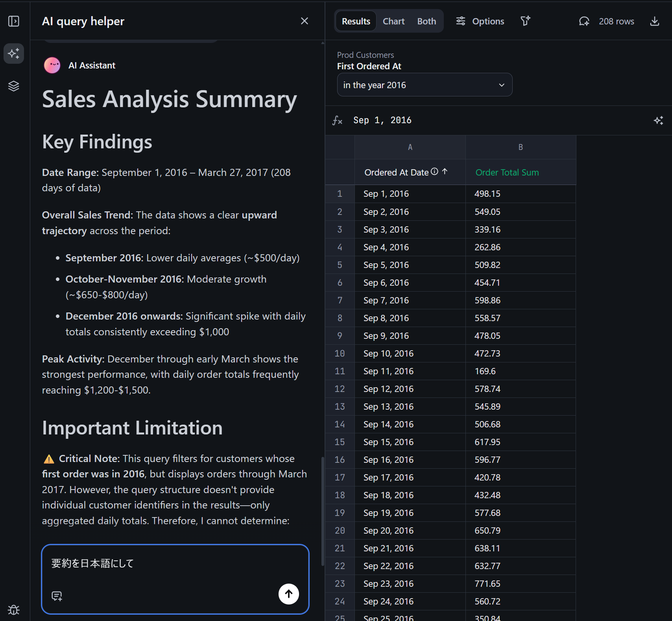
Task: Switch to the Both view tab
Action: click(426, 21)
